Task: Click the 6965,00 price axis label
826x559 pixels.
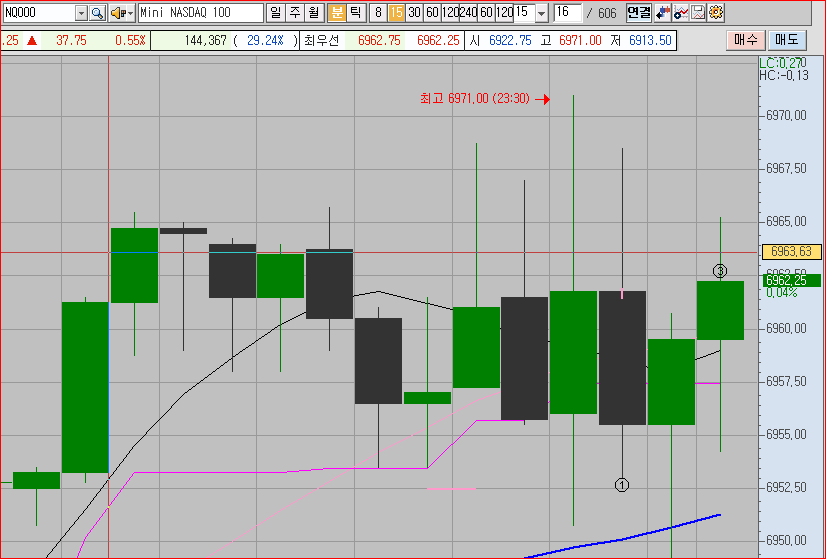Action: pos(786,221)
